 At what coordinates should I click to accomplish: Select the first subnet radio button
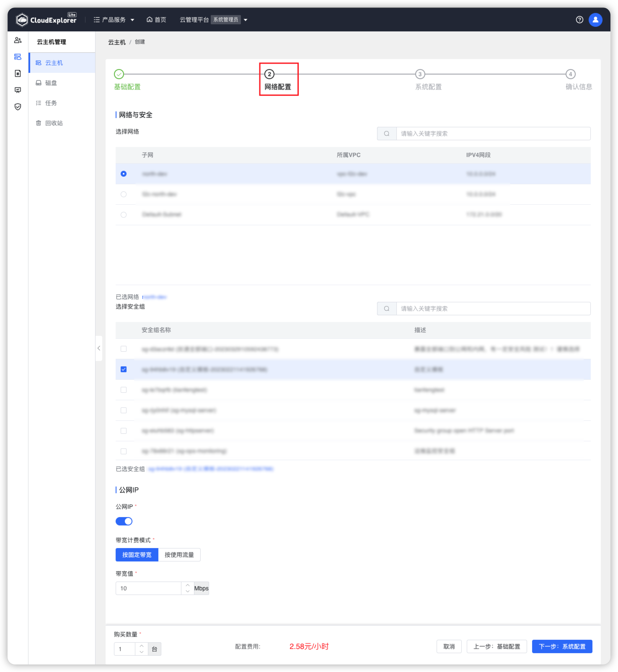123,174
